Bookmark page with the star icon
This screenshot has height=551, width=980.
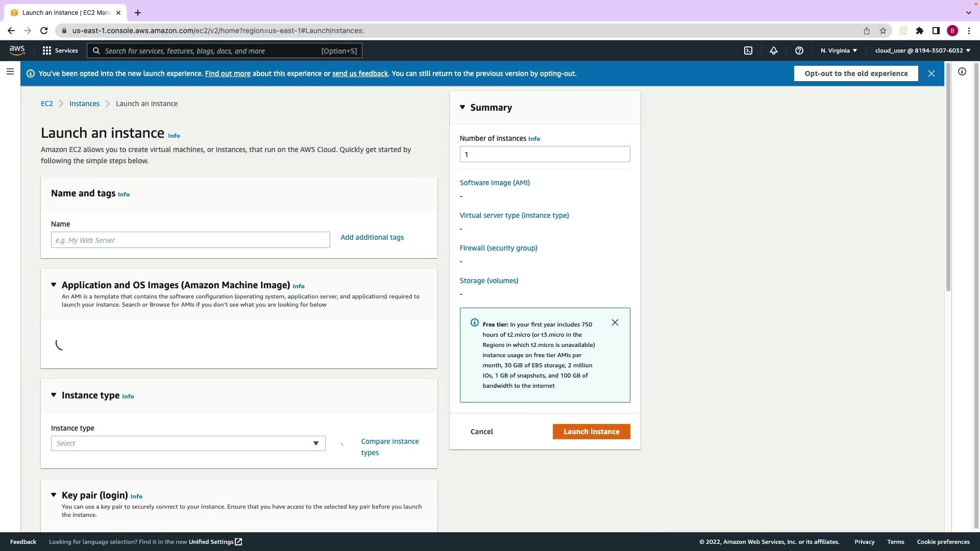coord(883,31)
